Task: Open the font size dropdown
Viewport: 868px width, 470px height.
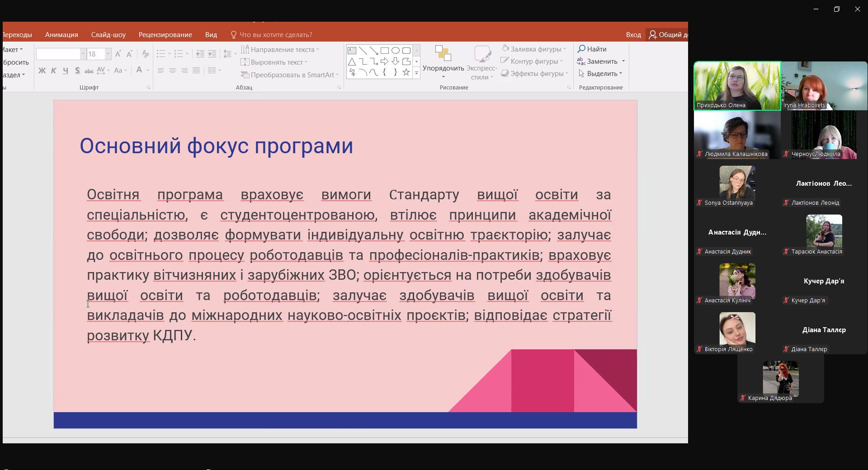Action: [108, 54]
